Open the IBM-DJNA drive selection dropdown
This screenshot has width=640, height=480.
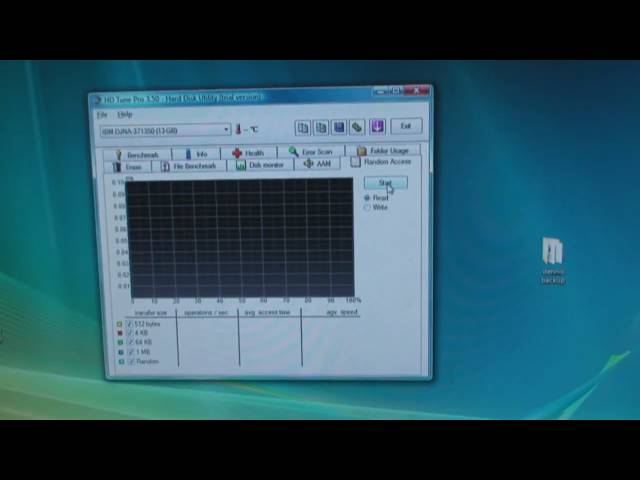(x=165, y=131)
